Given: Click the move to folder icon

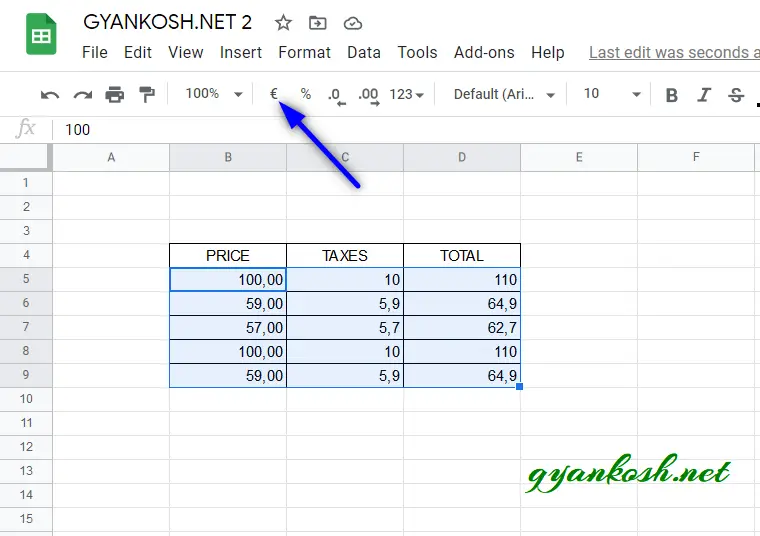Looking at the screenshot, I should pos(317,23).
